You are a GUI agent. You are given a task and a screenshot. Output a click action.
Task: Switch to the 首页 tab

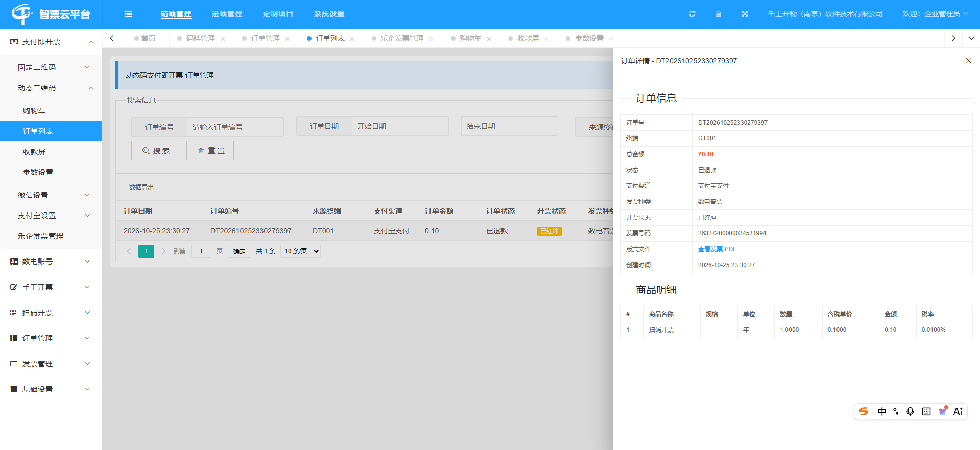[148, 38]
